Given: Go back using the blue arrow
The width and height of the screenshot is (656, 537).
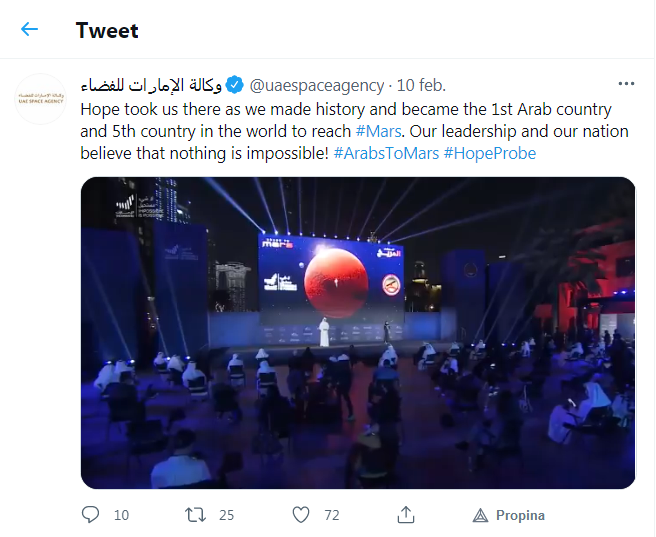Looking at the screenshot, I should pyautogui.click(x=29, y=29).
